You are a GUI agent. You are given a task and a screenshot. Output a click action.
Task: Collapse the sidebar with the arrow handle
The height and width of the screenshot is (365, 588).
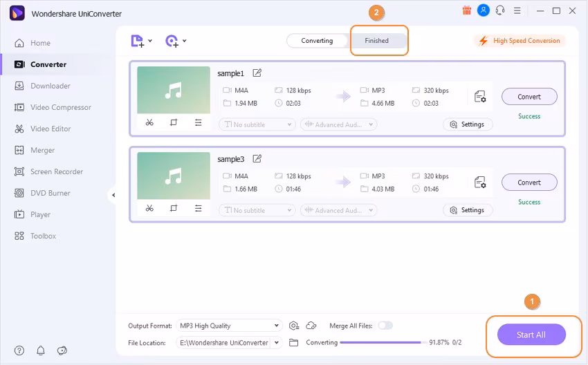tap(113, 195)
